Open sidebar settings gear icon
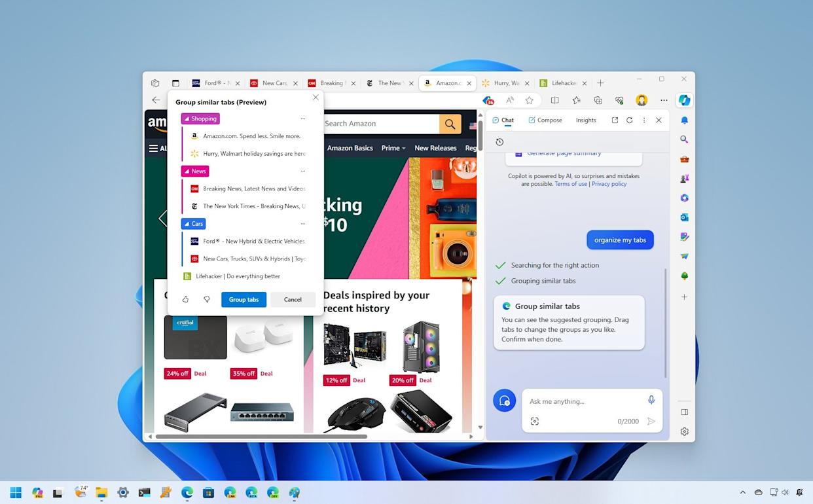 click(684, 431)
